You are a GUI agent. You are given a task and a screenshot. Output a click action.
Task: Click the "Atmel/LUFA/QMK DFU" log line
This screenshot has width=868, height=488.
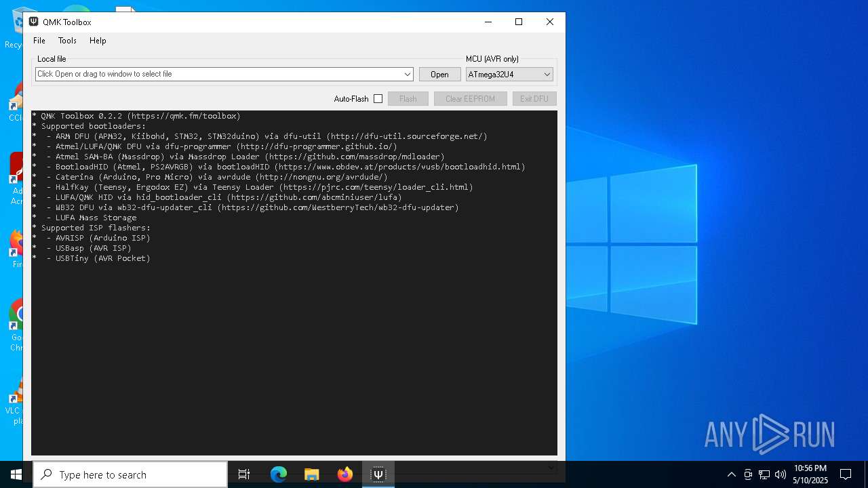[x=214, y=146]
